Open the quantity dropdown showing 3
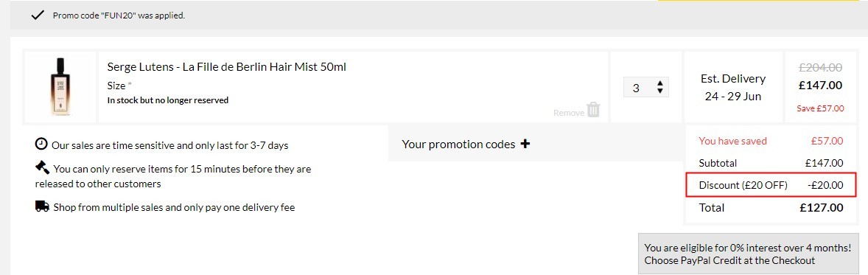 646,88
